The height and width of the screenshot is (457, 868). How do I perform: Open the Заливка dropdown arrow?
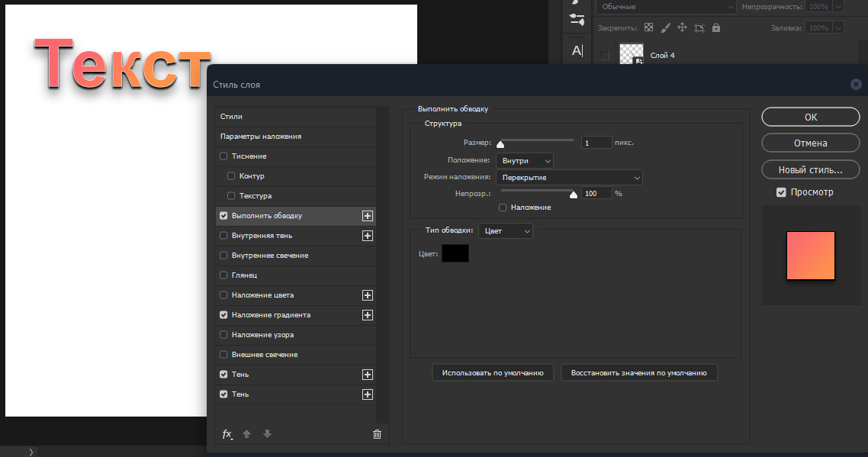pyautogui.click(x=839, y=27)
